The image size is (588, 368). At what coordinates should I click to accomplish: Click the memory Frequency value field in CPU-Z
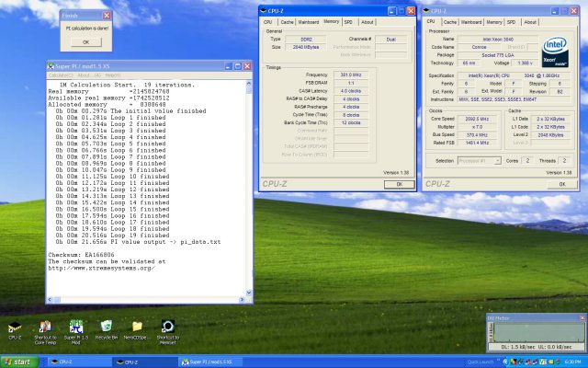[351, 75]
